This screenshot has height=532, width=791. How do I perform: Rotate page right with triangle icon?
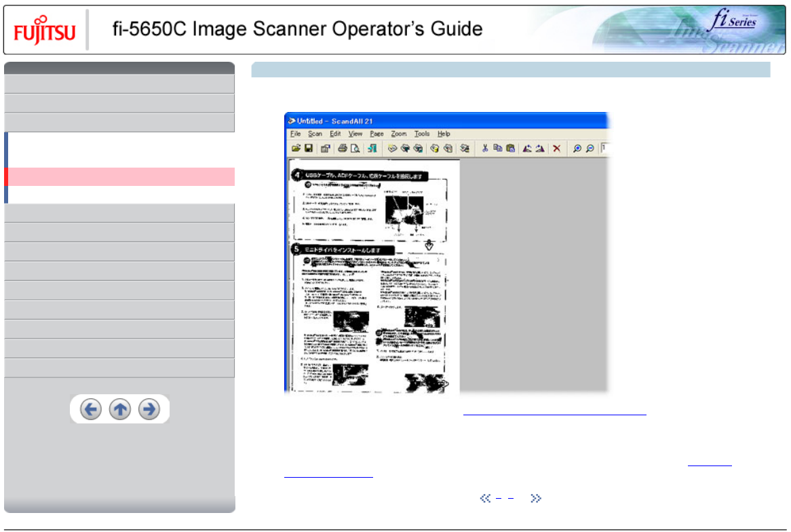(x=540, y=149)
